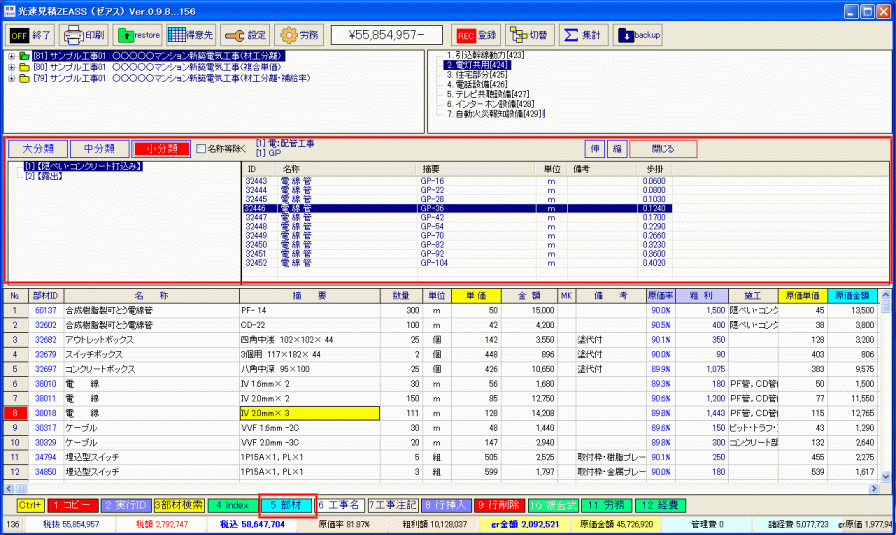The image size is (896, 535).
Task: Select 3. 住宅部分[425] item
Action: [477, 75]
